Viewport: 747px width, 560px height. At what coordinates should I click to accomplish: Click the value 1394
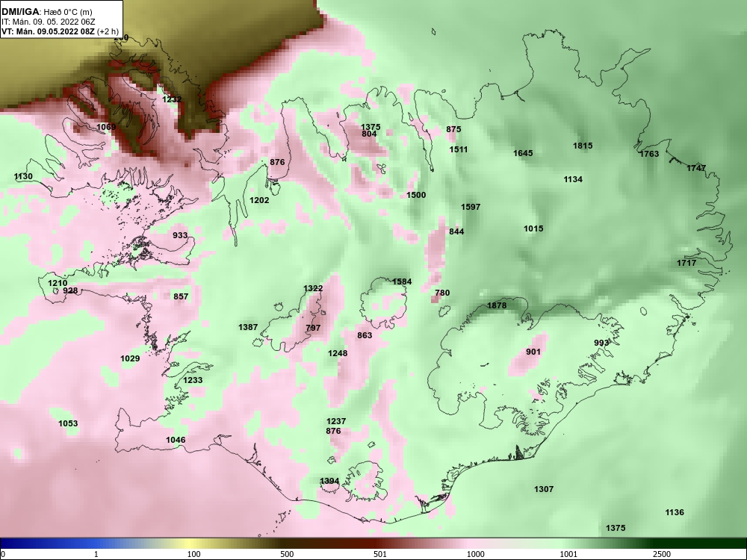point(329,481)
